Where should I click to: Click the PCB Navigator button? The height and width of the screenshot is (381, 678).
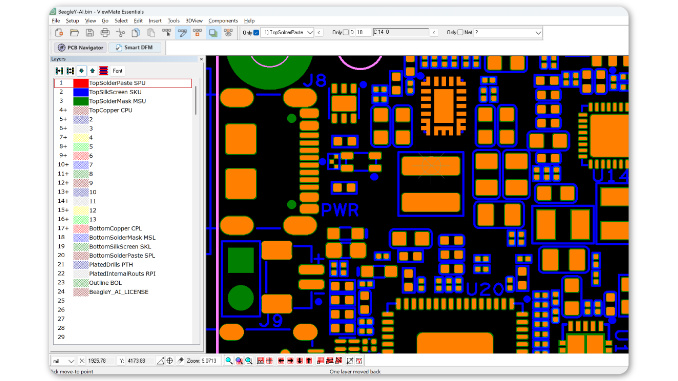(81, 48)
